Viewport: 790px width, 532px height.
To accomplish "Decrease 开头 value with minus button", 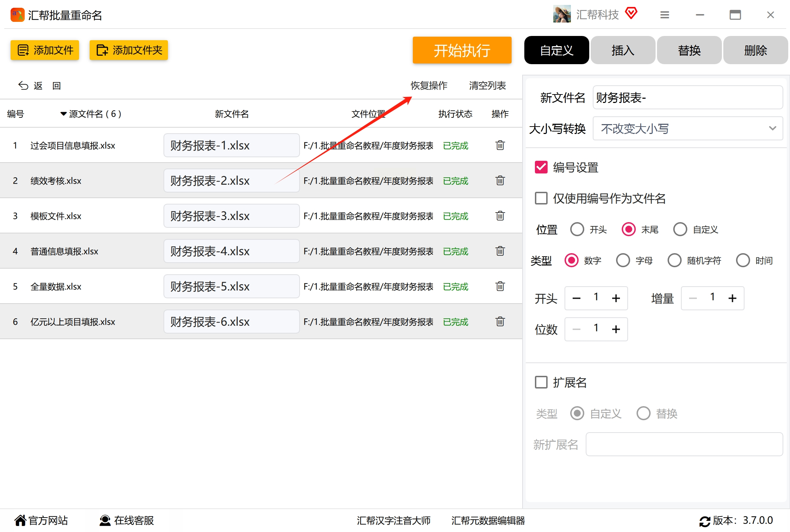I will 576,298.
